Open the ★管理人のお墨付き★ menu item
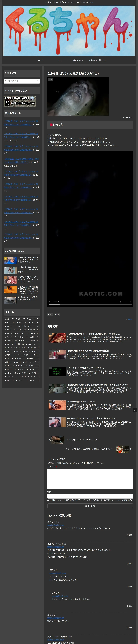This screenshot has width=138, height=644. 97,60
